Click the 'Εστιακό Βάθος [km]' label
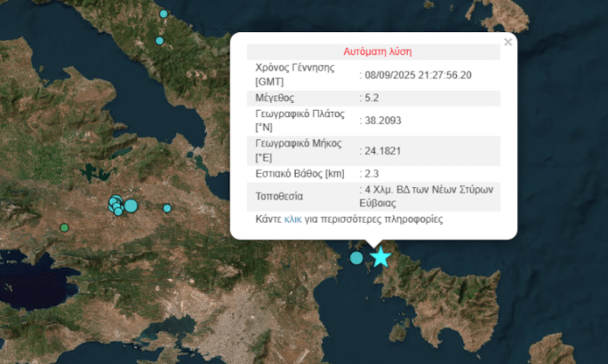This screenshot has width=608, height=364. pyautogui.click(x=300, y=174)
